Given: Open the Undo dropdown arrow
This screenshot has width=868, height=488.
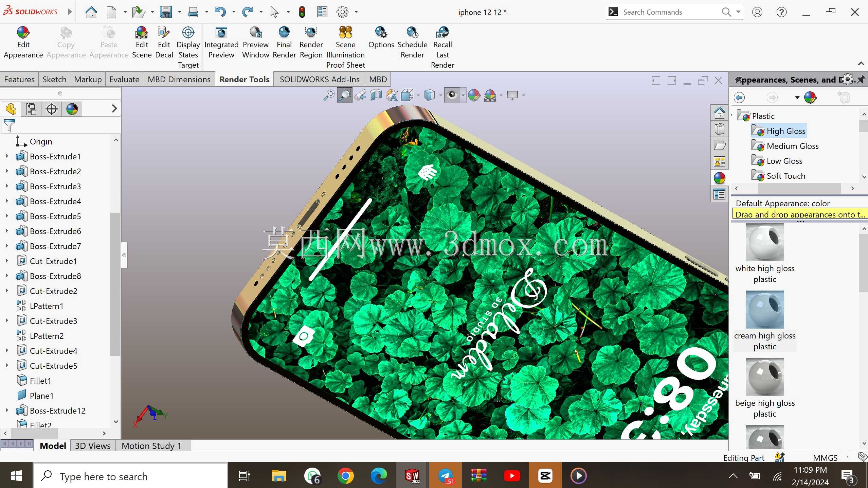Looking at the screenshot, I should [x=234, y=12].
